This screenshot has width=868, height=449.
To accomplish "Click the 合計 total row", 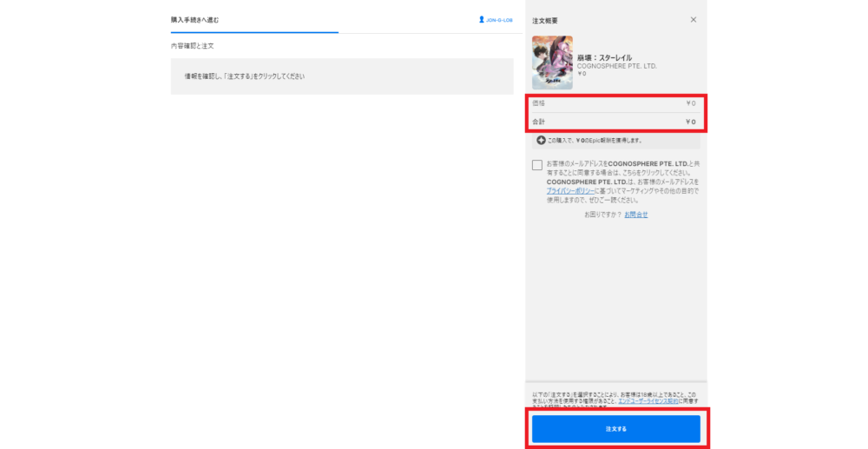I will coord(615,122).
